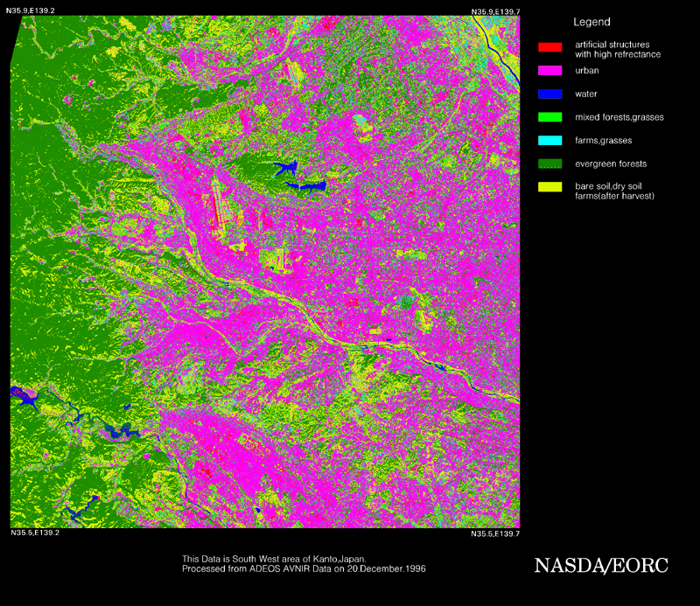Click the red artificial structures legend swatch
This screenshot has width=700, height=606.
tap(549, 47)
